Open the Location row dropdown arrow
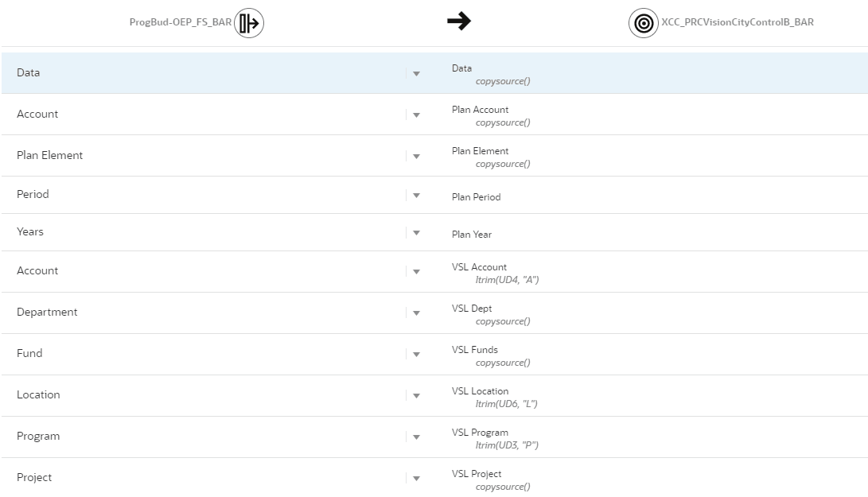Screen dimensions: 868x497 [x=416, y=396]
